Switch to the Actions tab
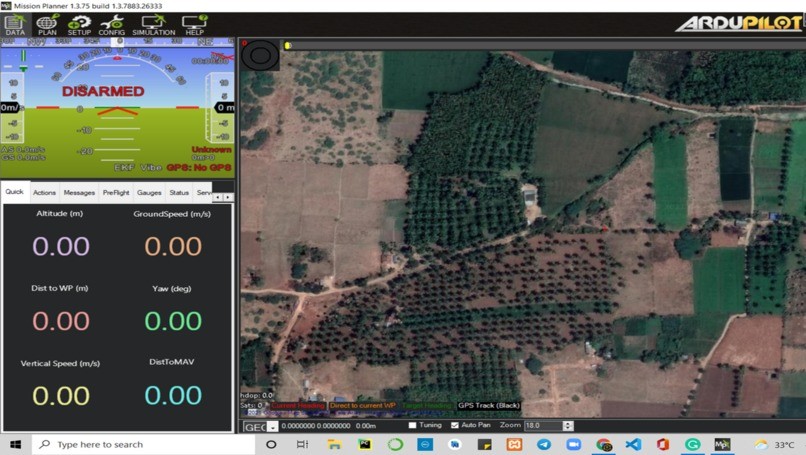Screen dimensions: 806x455 [x=44, y=192]
